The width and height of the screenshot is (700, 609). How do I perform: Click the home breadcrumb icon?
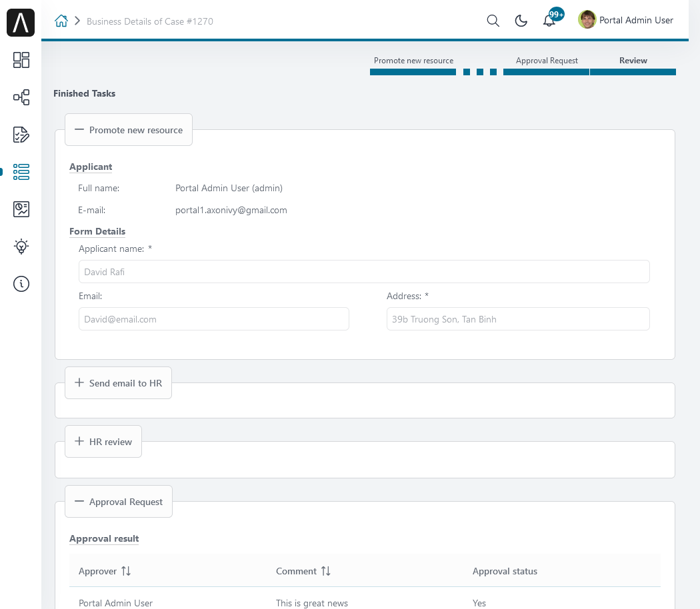point(61,21)
